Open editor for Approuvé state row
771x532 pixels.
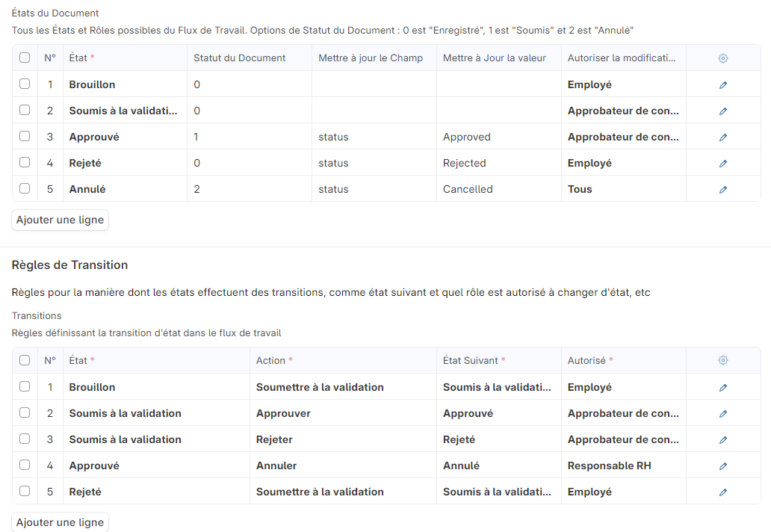722,137
